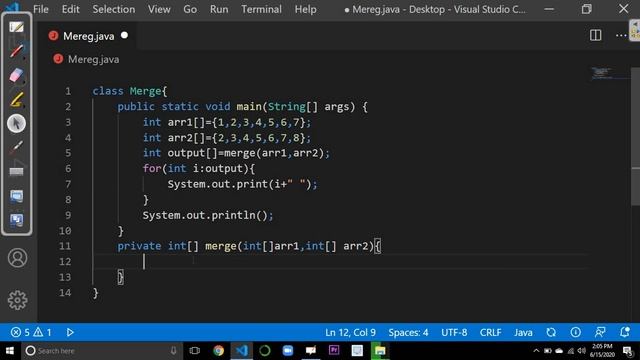This screenshot has height=360, width=640.
Task: Click Ln 12, Col 9 to go to line
Action: (350, 332)
